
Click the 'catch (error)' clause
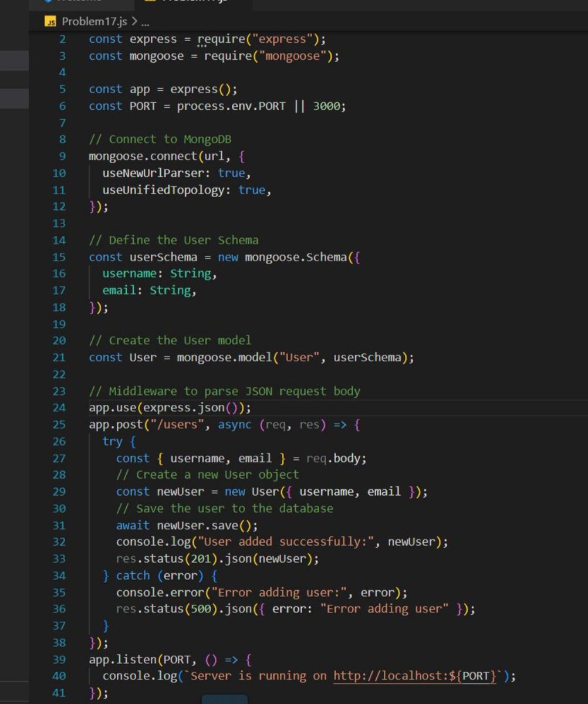160,576
